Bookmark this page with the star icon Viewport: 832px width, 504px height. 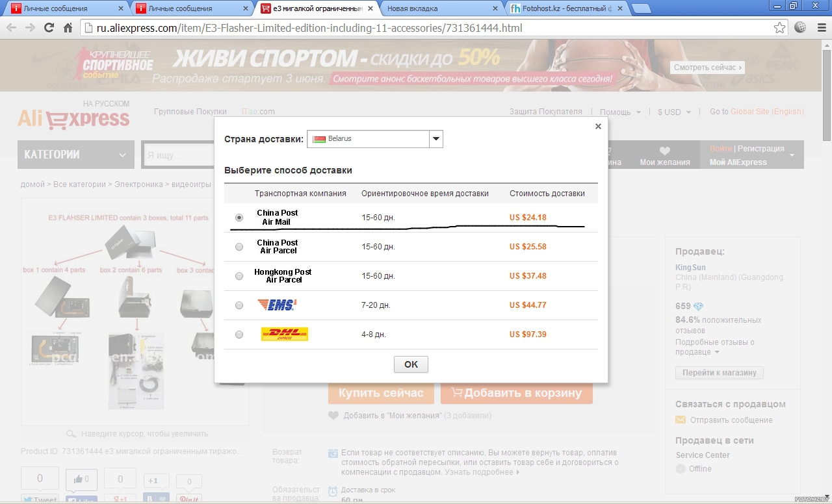[x=779, y=28]
